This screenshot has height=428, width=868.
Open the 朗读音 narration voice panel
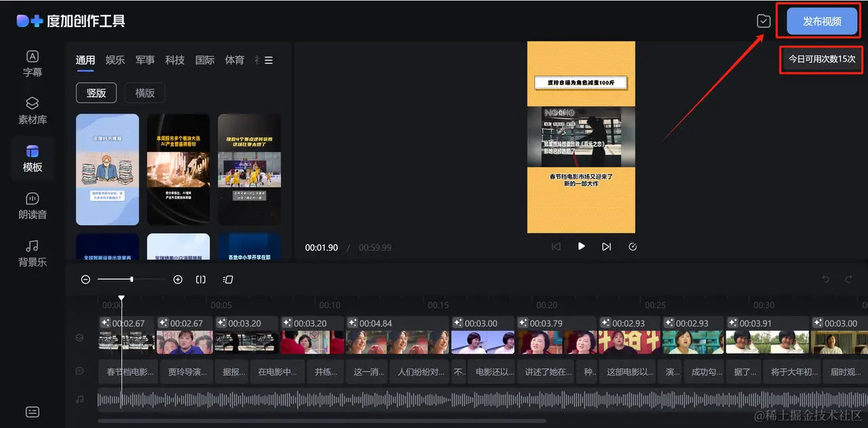pyautogui.click(x=32, y=206)
